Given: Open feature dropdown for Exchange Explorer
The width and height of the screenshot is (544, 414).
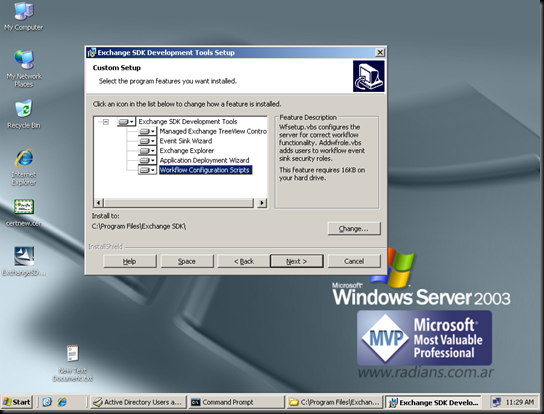Looking at the screenshot, I should pyautogui.click(x=147, y=151).
